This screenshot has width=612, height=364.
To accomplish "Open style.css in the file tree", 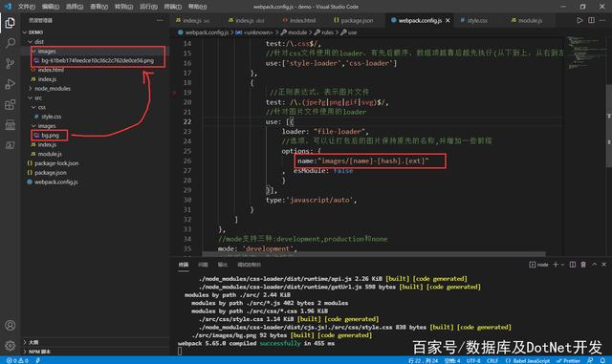I will point(51,117).
